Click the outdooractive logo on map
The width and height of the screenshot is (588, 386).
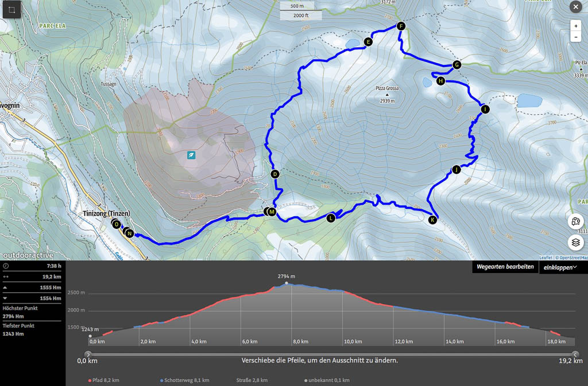[28, 255]
